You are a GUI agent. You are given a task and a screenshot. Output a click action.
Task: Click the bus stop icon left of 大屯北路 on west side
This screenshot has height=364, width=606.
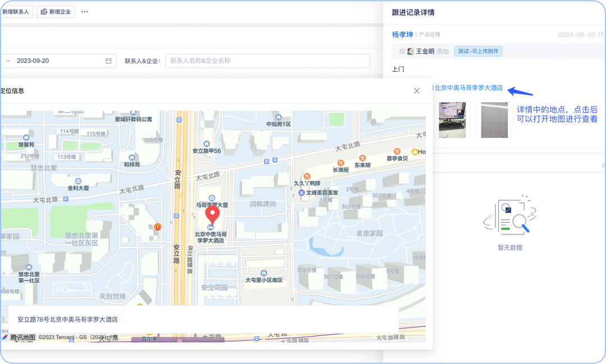click(66, 199)
